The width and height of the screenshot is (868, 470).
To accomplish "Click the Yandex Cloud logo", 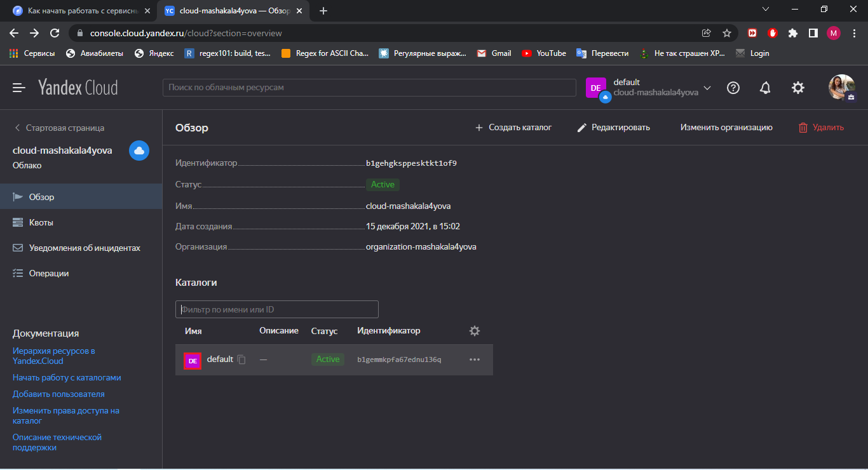I will click(x=78, y=88).
